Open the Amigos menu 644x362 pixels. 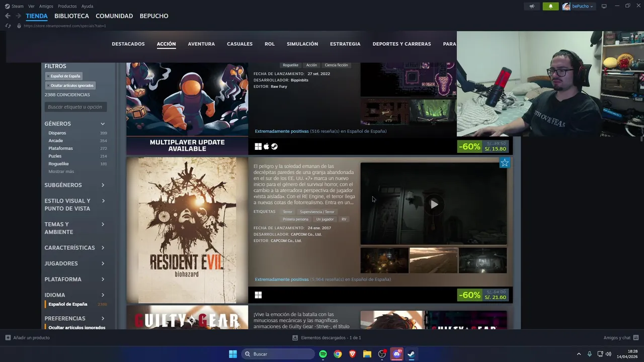coord(46,6)
